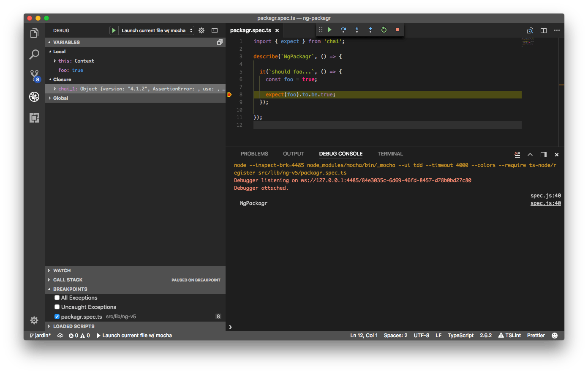Open the Explorer view in activity bar
The height and width of the screenshot is (374, 588).
(x=34, y=33)
